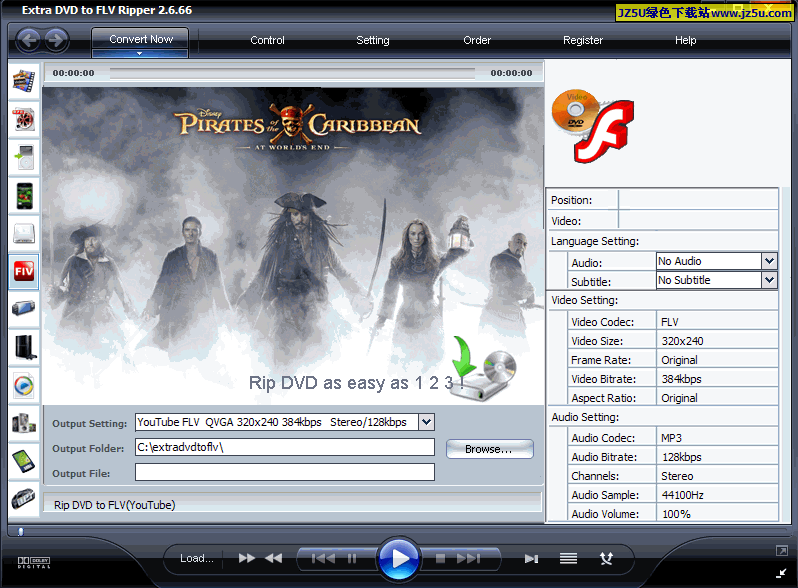Click the Aspect Ratio value Original
Image resolution: width=798 pixels, height=588 pixels.
pyautogui.click(x=679, y=398)
